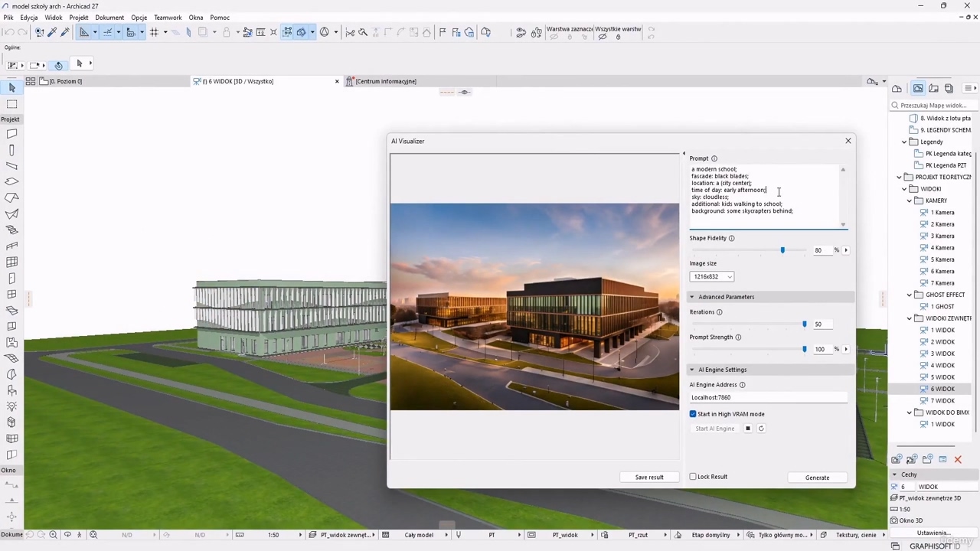Click the Prompt info icon
The width and height of the screenshot is (980, 551).
[714, 158]
